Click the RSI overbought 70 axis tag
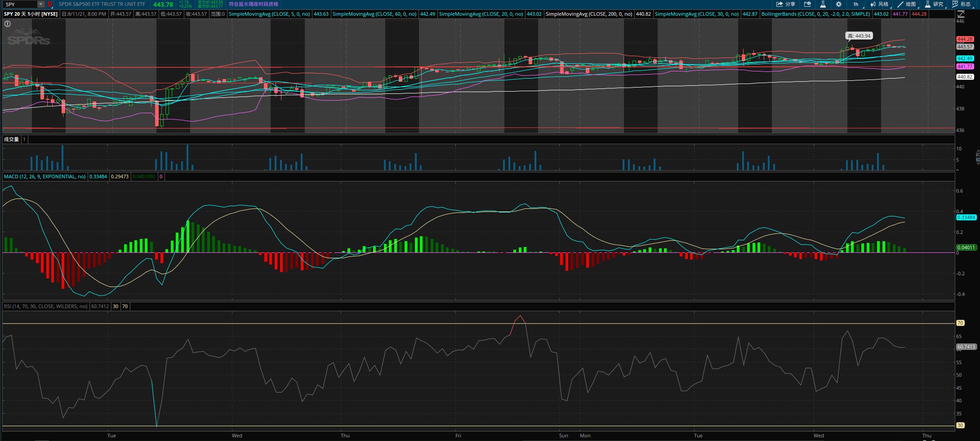Viewport: 980px width, 441px height. (960, 323)
